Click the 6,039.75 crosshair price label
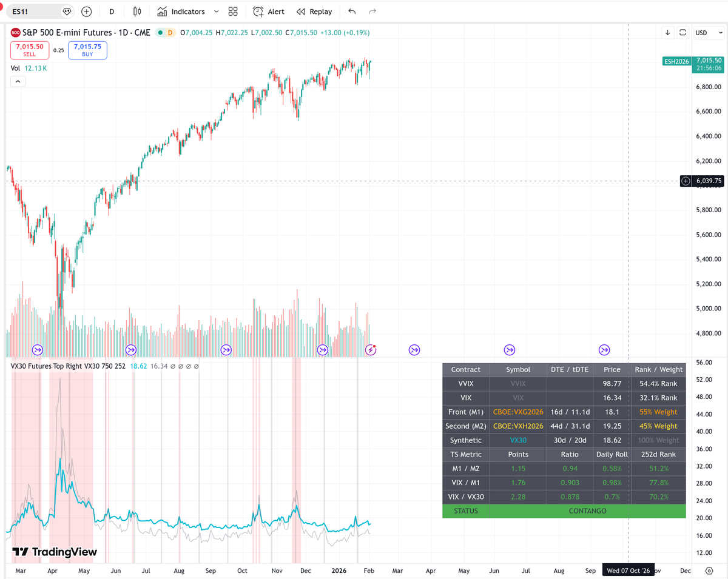The height and width of the screenshot is (579, 728). pos(709,181)
